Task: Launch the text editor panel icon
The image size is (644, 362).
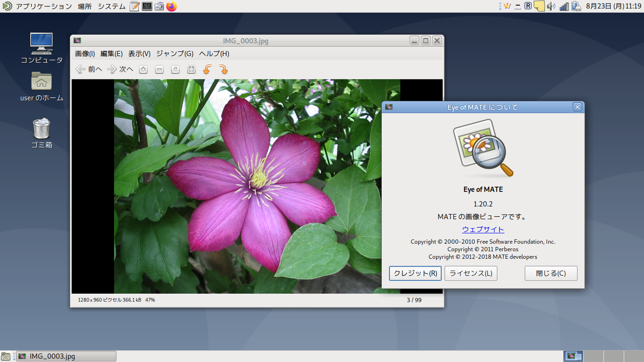Action: tap(134, 7)
